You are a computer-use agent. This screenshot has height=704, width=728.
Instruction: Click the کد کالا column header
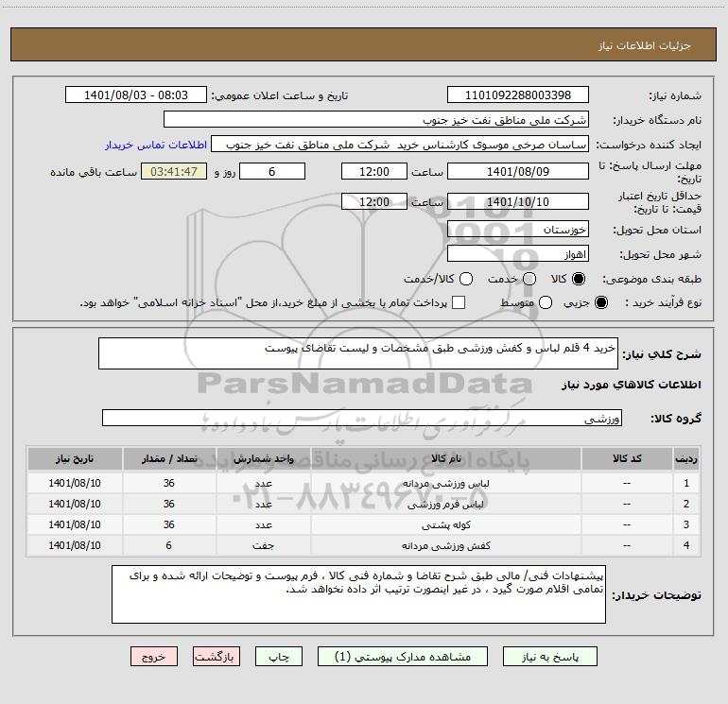(627, 458)
